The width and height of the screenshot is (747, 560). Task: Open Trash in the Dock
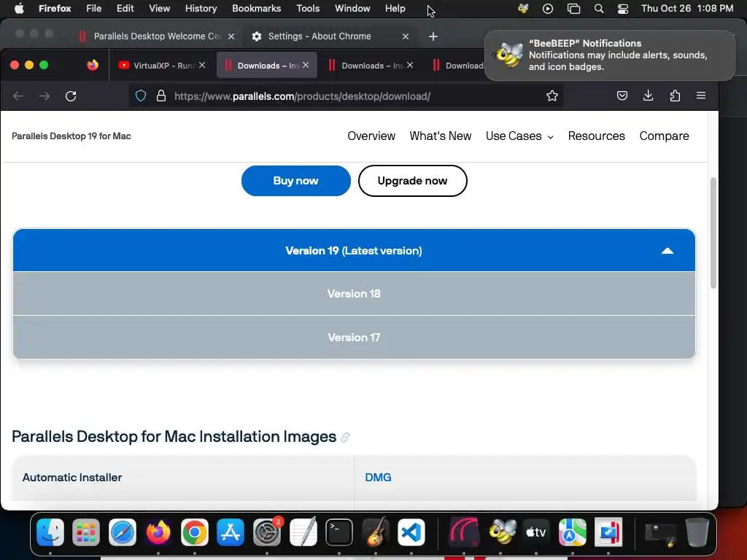(697, 532)
